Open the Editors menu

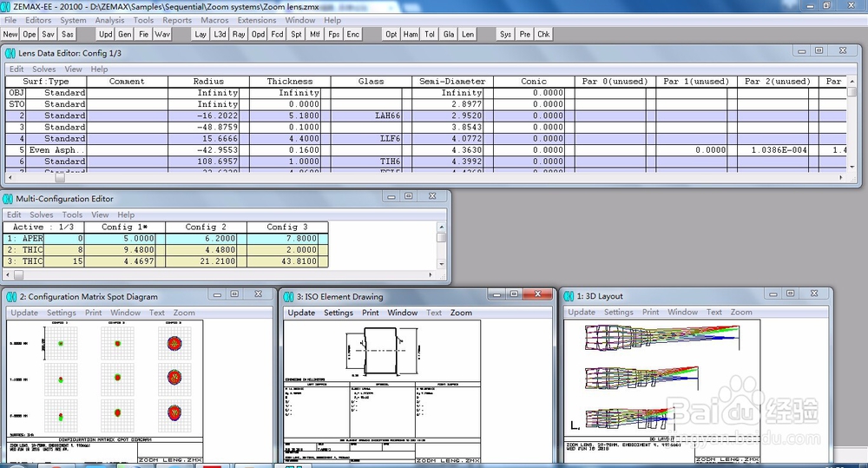point(38,20)
